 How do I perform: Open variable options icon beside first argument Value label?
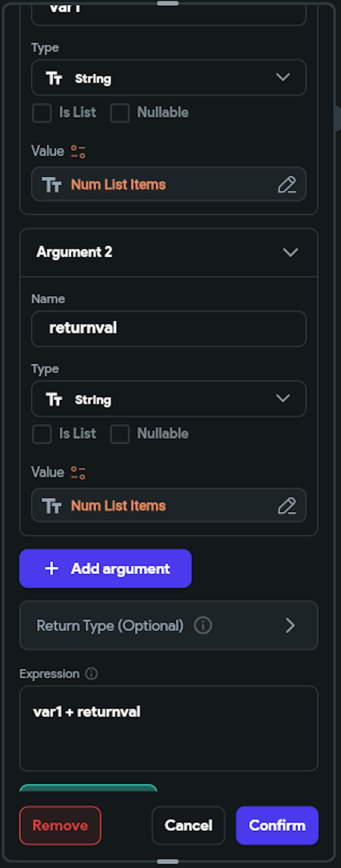pyautogui.click(x=78, y=152)
